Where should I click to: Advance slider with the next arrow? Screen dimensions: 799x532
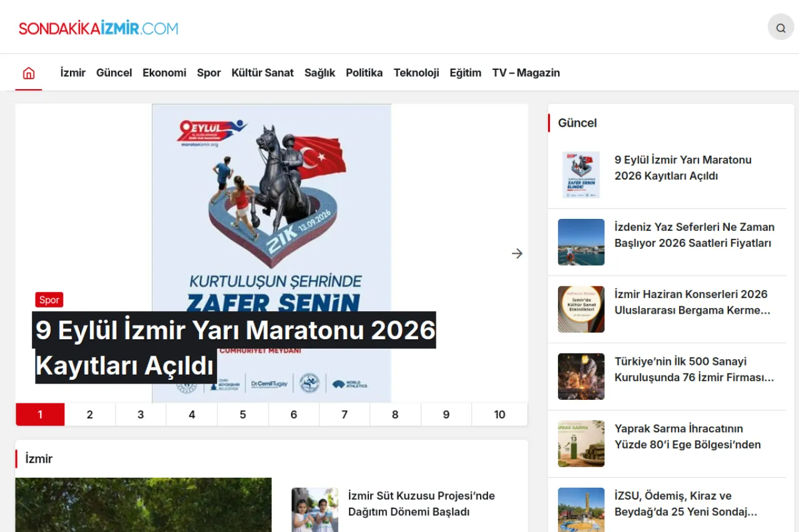click(x=517, y=253)
